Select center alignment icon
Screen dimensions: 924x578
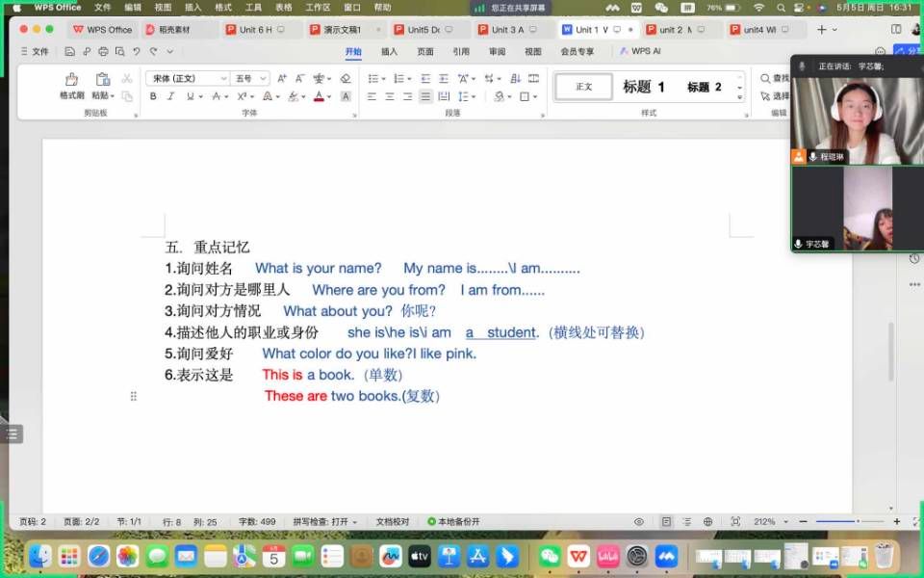(x=390, y=96)
